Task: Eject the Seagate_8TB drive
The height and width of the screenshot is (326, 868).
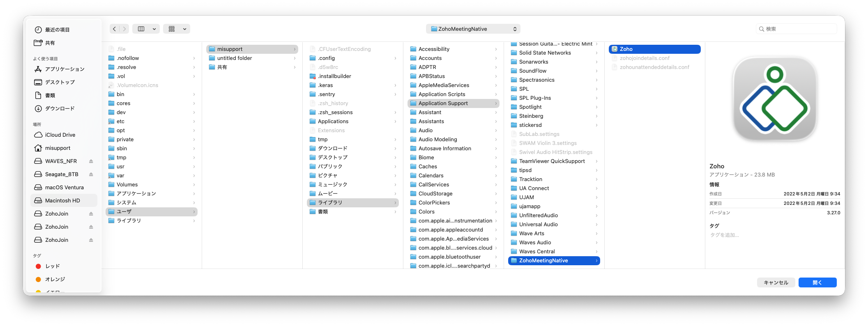Action: tap(91, 174)
